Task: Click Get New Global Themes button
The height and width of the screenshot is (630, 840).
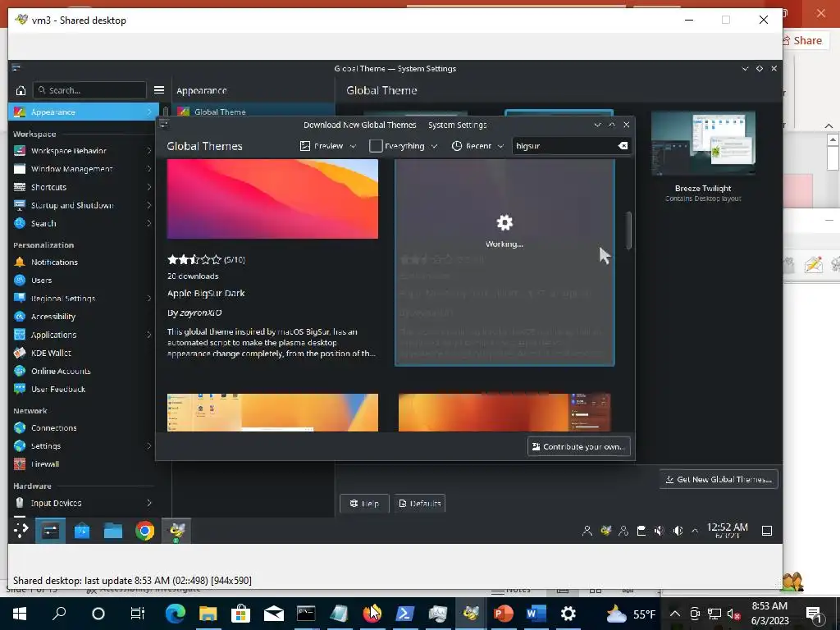Action: pos(719,479)
